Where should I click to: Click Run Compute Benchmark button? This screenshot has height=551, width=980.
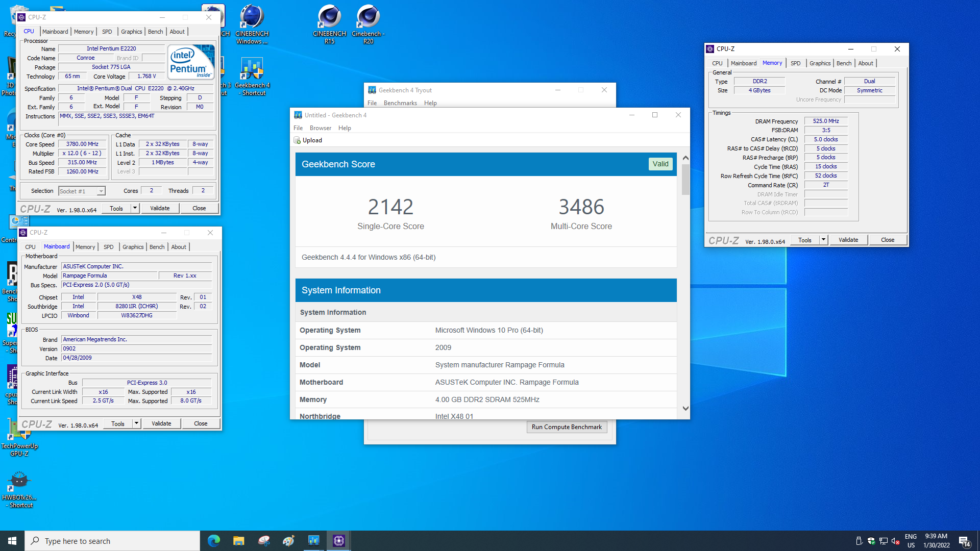pyautogui.click(x=567, y=427)
